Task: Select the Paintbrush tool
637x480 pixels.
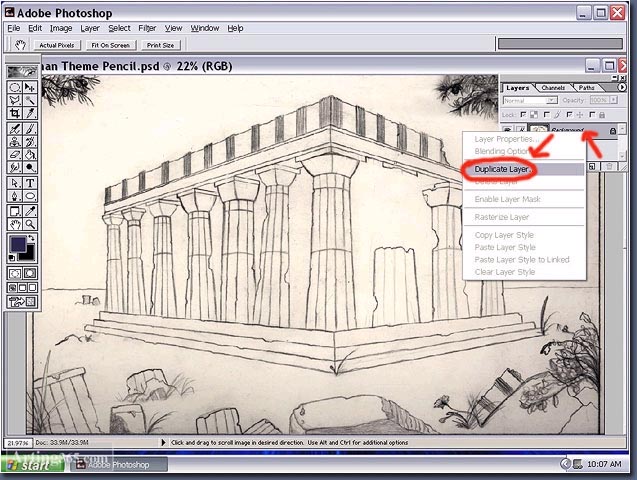Action: 30,129
